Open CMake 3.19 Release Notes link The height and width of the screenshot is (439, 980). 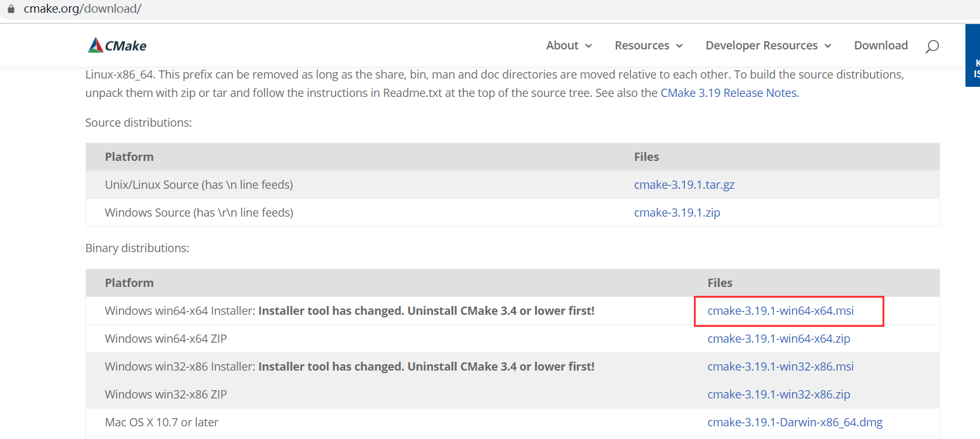click(728, 92)
